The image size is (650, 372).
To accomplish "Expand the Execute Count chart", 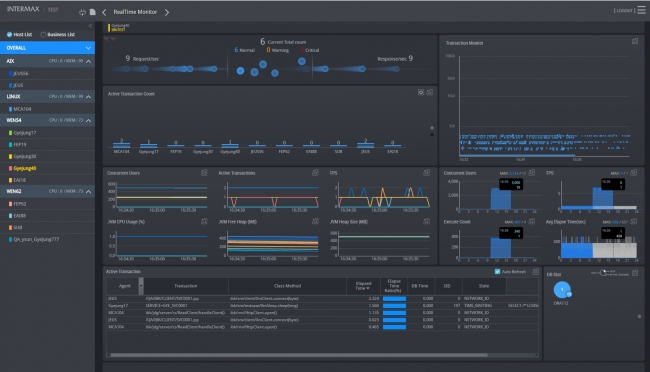I will tap(532, 221).
